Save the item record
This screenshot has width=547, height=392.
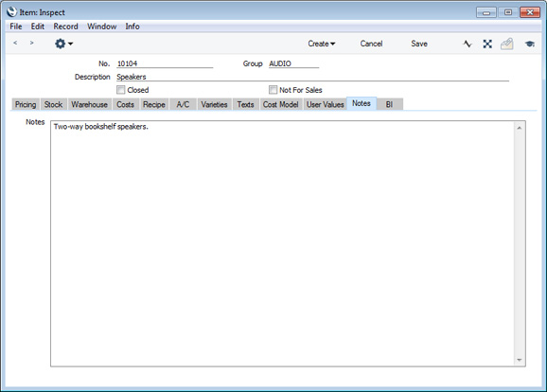point(419,44)
